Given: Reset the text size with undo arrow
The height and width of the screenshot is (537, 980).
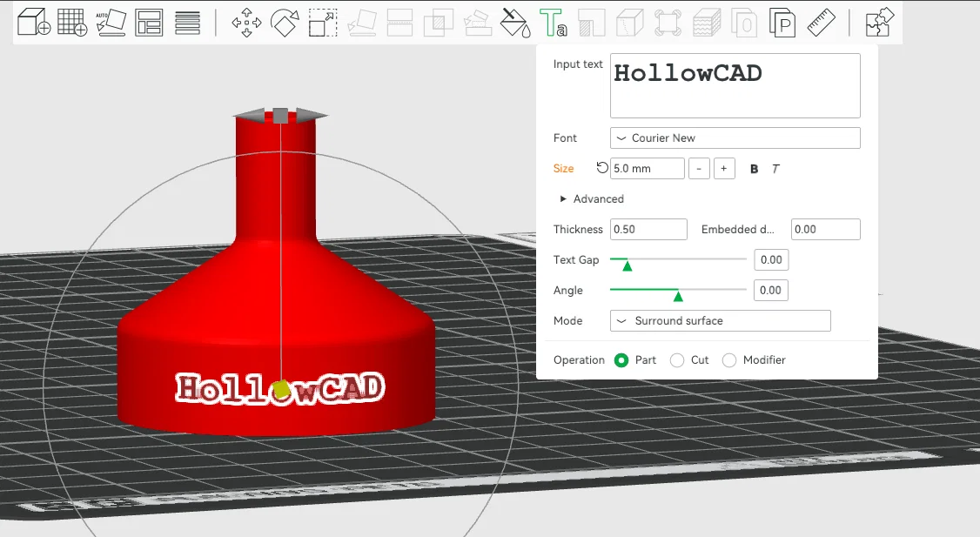Looking at the screenshot, I should point(602,167).
